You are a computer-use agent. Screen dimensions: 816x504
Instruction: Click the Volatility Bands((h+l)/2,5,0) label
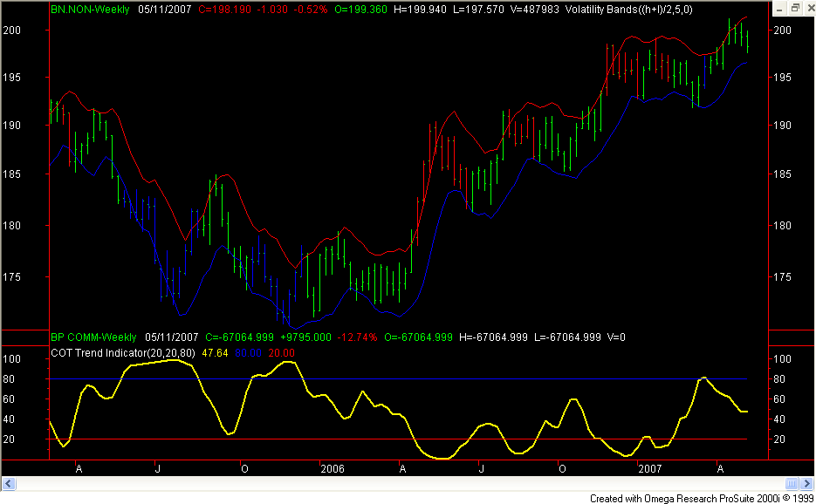(628, 10)
